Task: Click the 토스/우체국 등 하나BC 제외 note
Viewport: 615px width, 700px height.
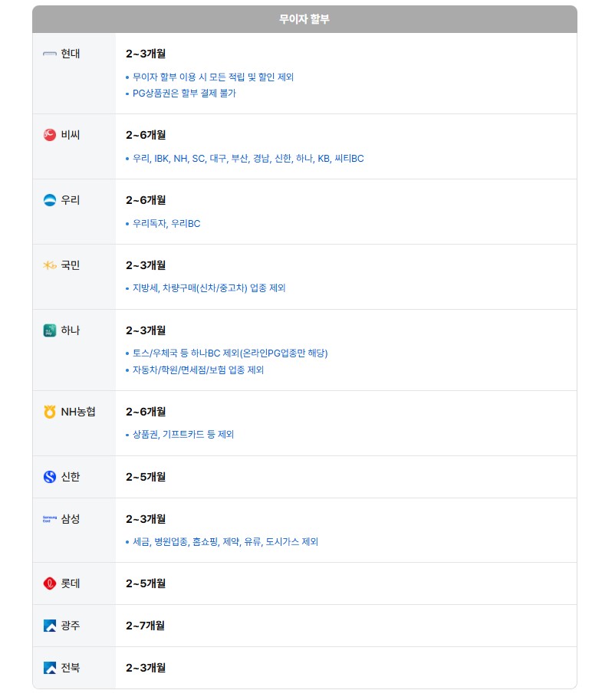Action: coord(230,353)
